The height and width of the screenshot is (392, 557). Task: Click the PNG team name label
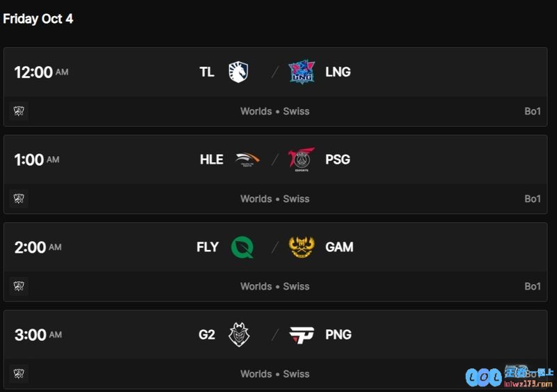[338, 334]
